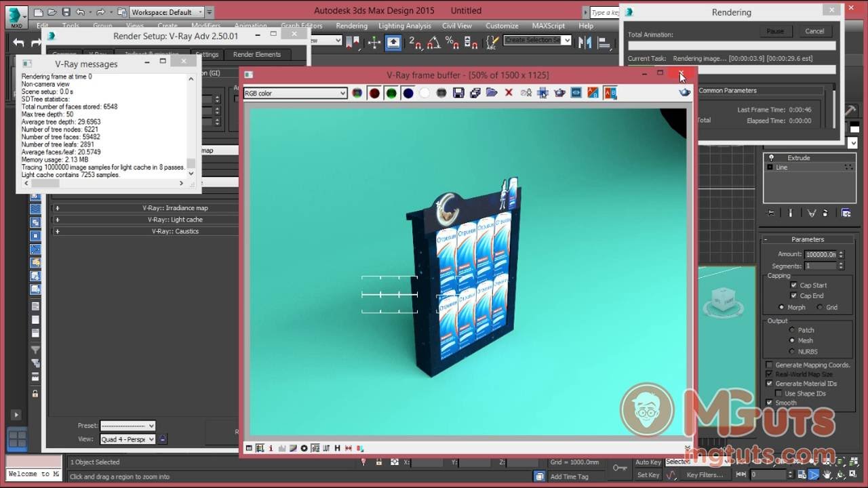The width and height of the screenshot is (868, 488).
Task: Click the Auto Key button
Action: pos(648,462)
